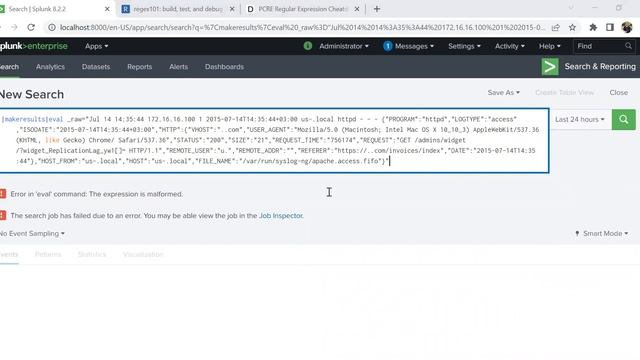The height and width of the screenshot is (360, 640).
Task: Switch to the PCRE Regular Expression Cheat tab
Action: pos(302,9)
